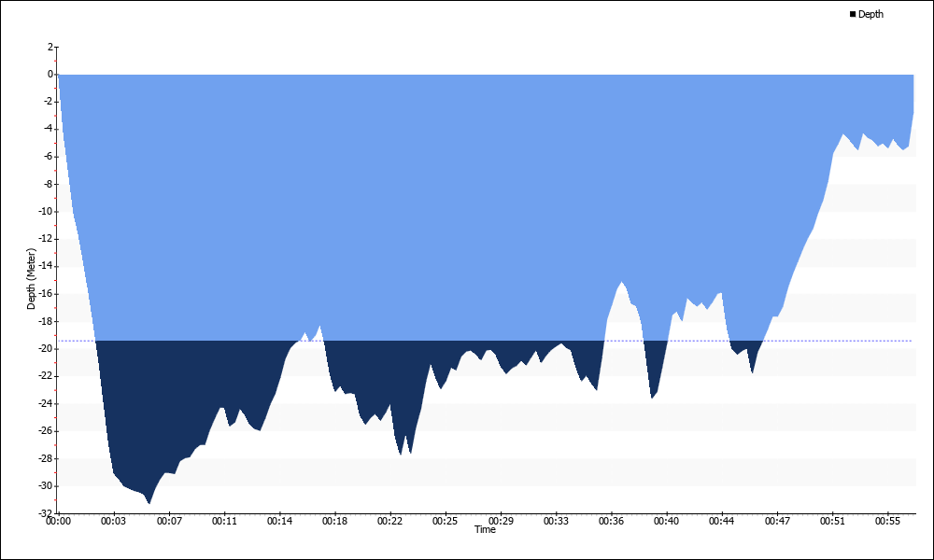The height and width of the screenshot is (560, 934).
Task: Click the 00:33 time axis label
Action: [x=556, y=522]
